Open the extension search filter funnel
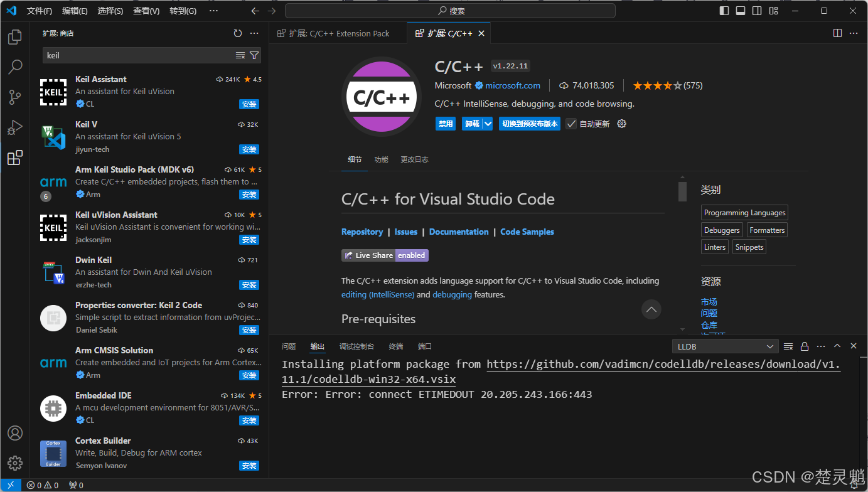The width and height of the screenshot is (868, 492). 254,55
